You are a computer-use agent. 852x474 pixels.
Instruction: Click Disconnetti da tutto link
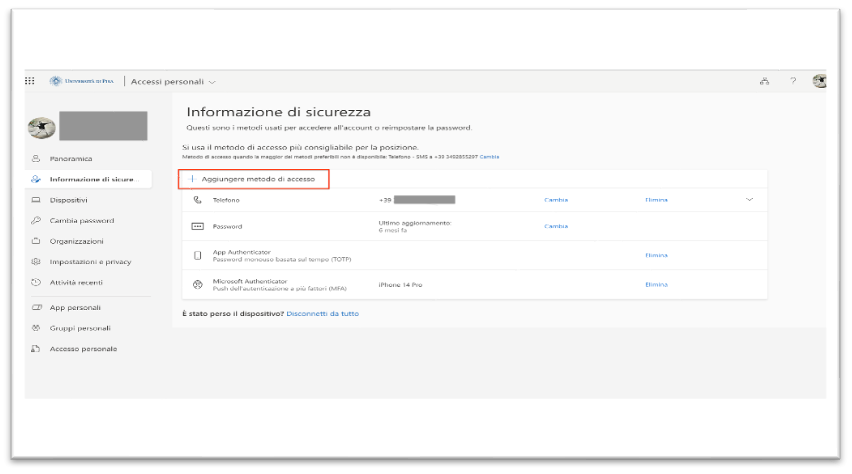pos(322,314)
